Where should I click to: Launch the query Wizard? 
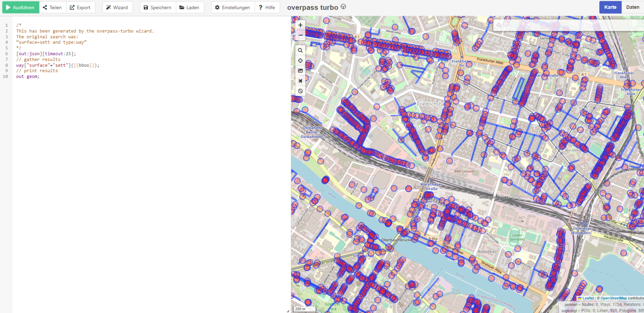click(117, 8)
